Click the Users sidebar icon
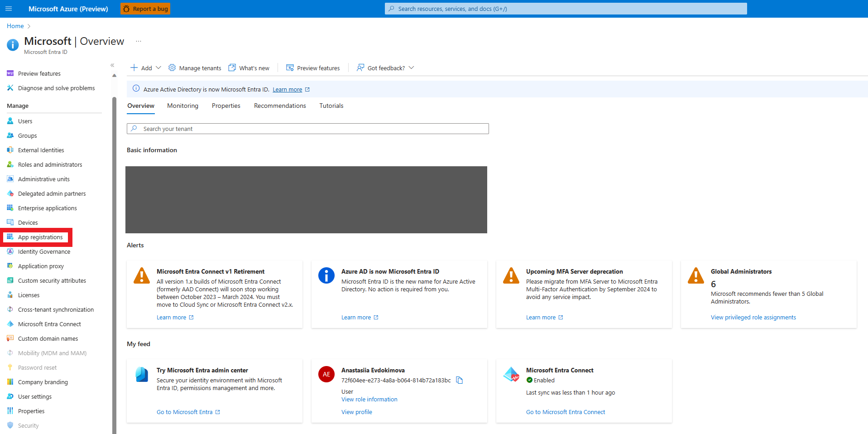868x434 pixels. point(10,121)
